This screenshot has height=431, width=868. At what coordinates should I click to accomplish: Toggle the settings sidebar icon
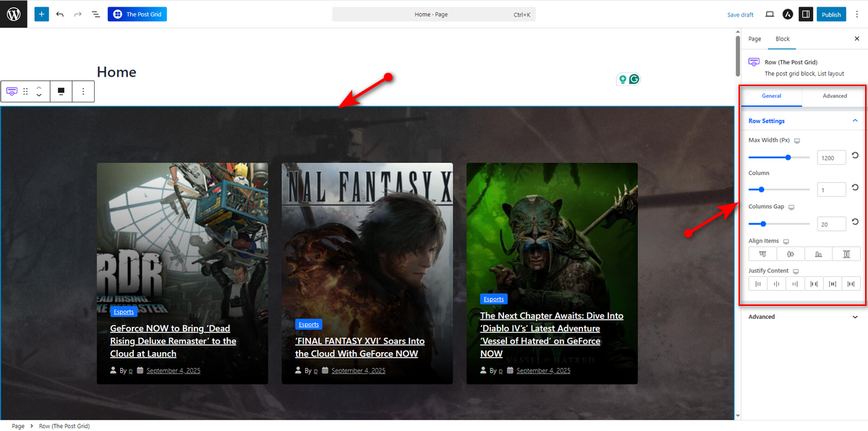tap(806, 14)
